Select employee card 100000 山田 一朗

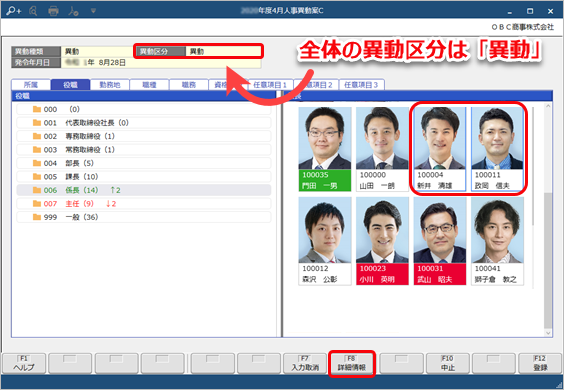(382, 149)
